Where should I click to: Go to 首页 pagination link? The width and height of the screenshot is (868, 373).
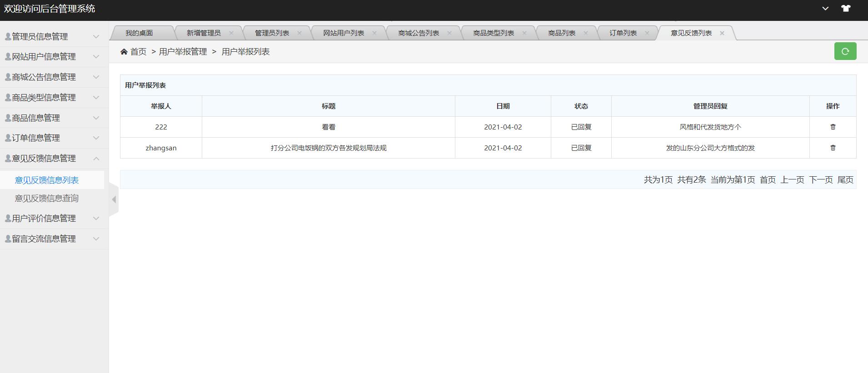(x=768, y=180)
